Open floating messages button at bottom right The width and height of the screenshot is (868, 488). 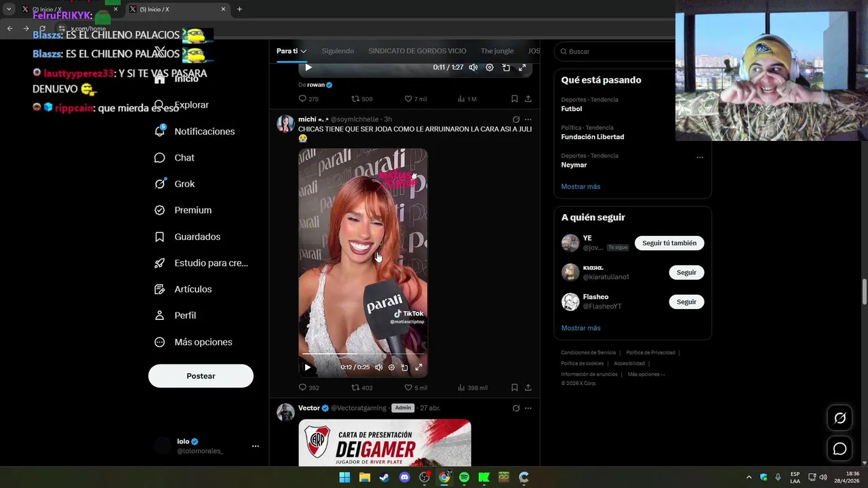click(x=840, y=449)
